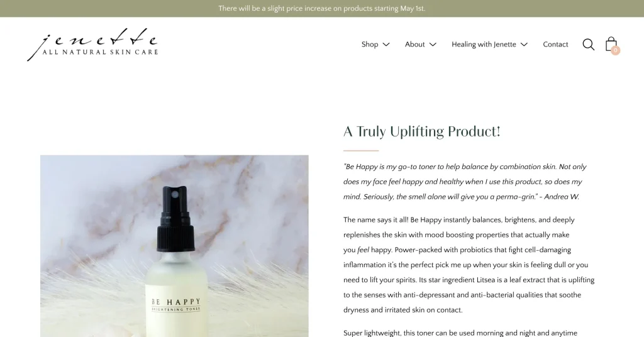Click the peach divider line under the heading
This screenshot has width=644, height=337.
coord(361,151)
